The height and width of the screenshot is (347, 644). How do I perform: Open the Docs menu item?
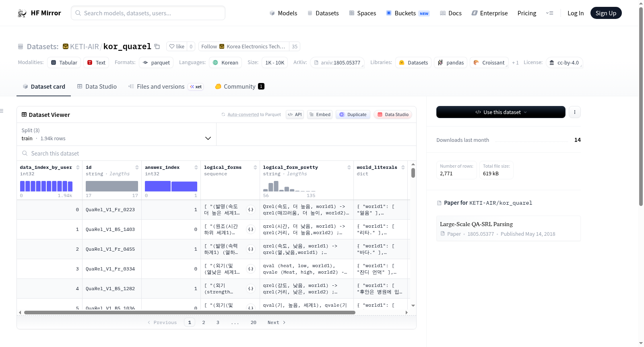point(451,13)
